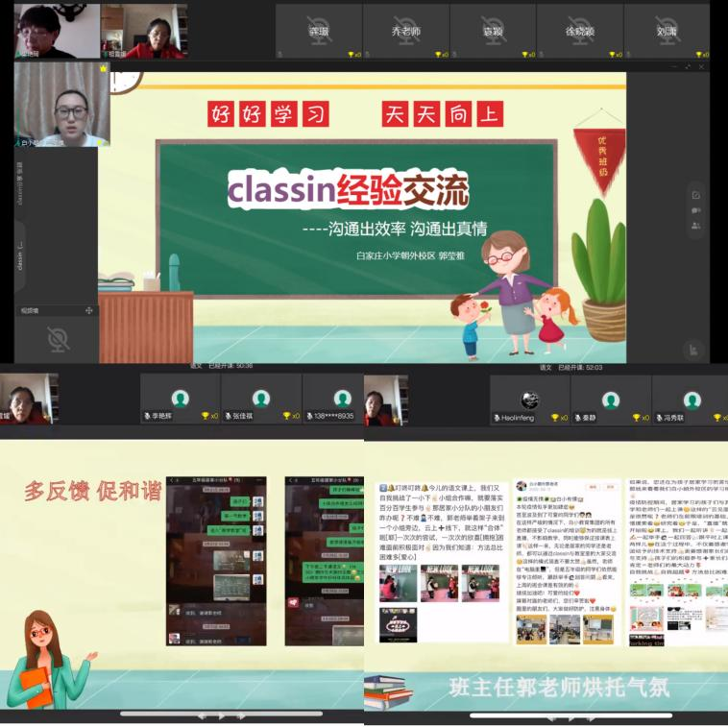Click the 沟通出效率 沟通出真情 subtitle

click(x=395, y=229)
